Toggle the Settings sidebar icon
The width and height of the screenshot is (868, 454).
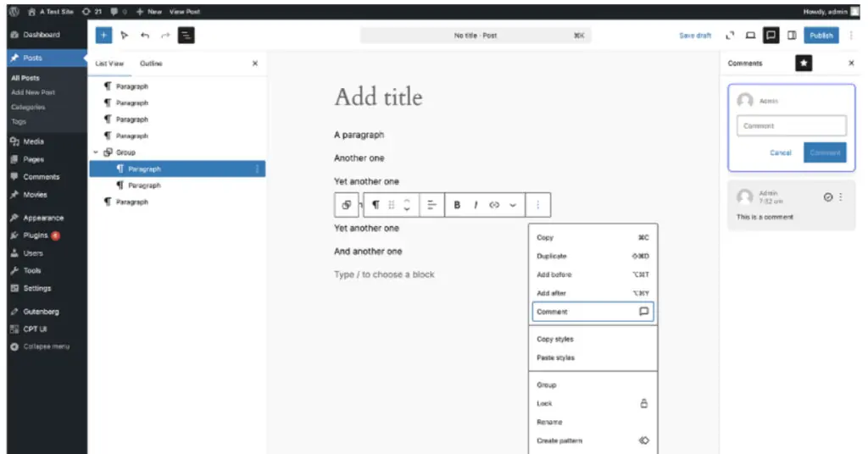[x=793, y=36]
